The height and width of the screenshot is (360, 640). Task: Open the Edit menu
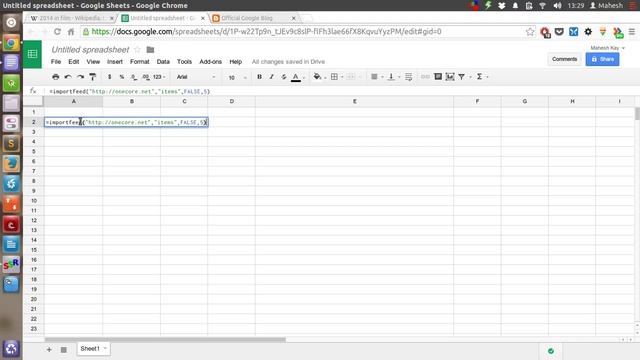[x=73, y=62]
